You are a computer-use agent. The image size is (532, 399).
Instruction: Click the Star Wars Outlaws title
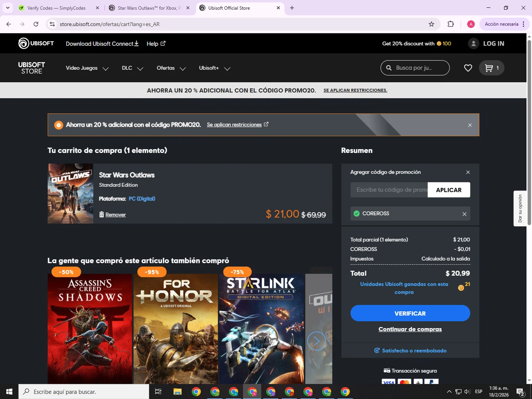[x=127, y=175]
